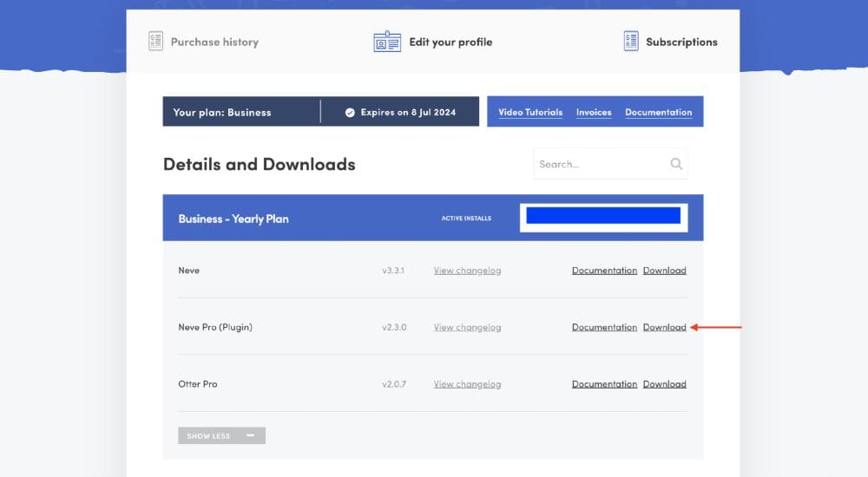Switch to the Subscriptions tab
The image size is (868, 477).
670,42
